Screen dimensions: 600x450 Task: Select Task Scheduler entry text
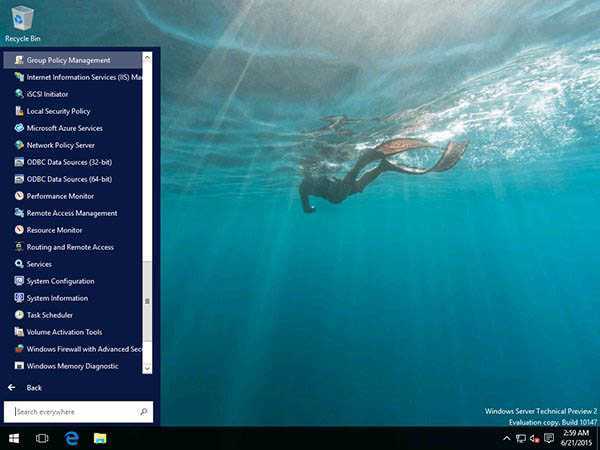click(50, 315)
